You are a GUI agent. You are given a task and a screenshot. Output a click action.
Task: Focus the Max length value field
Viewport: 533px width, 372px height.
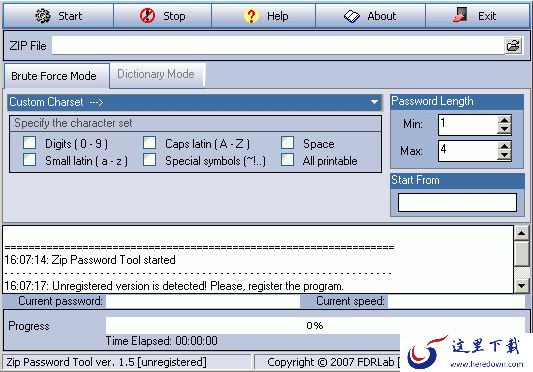(x=468, y=151)
